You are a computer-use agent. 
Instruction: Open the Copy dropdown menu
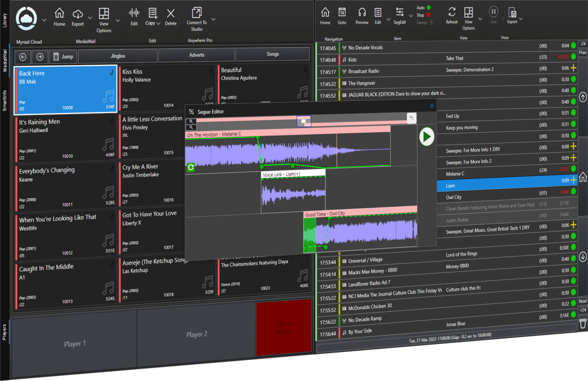158,23
